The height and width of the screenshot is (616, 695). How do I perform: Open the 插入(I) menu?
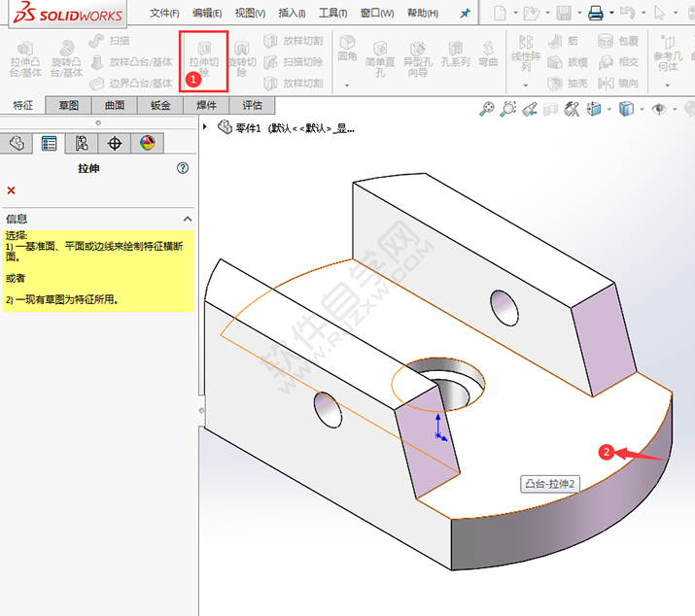coord(293,14)
